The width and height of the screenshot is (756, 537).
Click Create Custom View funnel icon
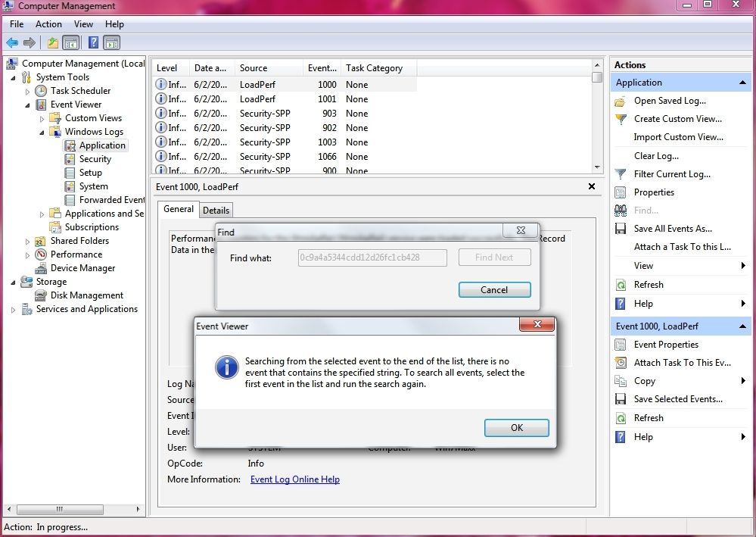tap(621, 119)
